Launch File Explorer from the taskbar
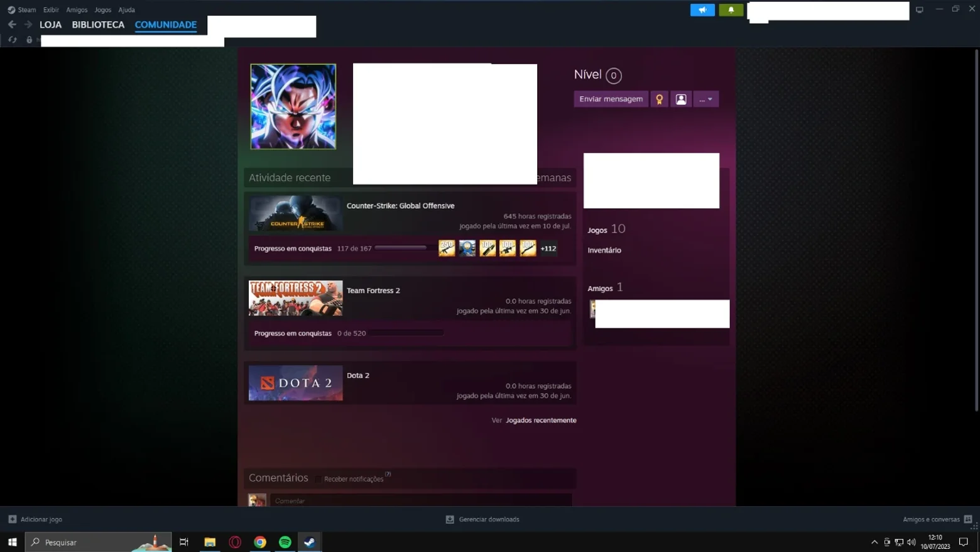Image resolution: width=980 pixels, height=552 pixels. (x=210, y=542)
